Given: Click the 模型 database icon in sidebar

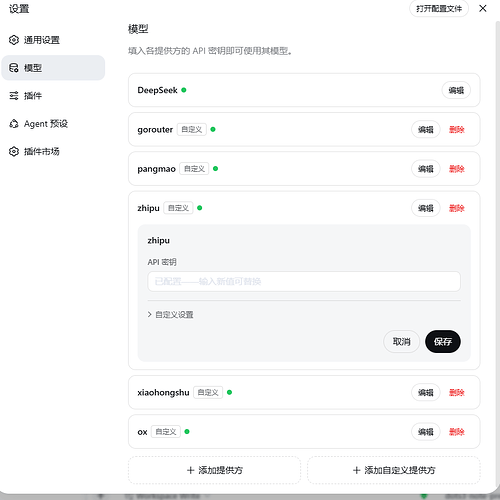Looking at the screenshot, I should (x=14, y=68).
